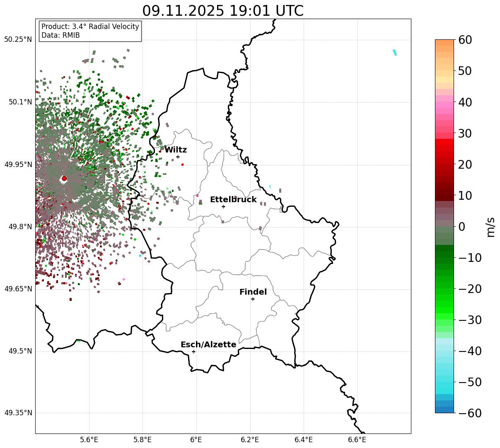500x448 pixels.
Task: Click the cyan echo near the top-right corner
Action: point(395,52)
